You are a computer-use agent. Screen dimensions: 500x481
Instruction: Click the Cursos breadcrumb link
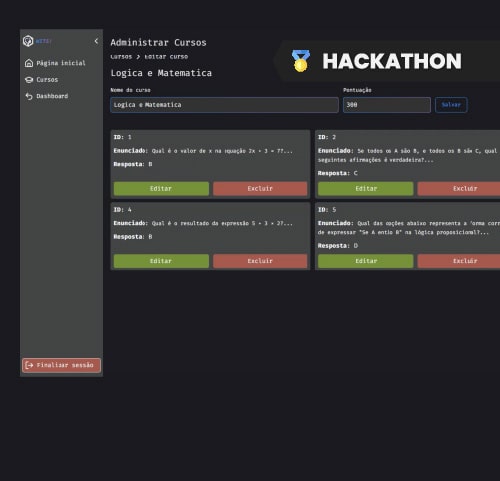coord(121,57)
